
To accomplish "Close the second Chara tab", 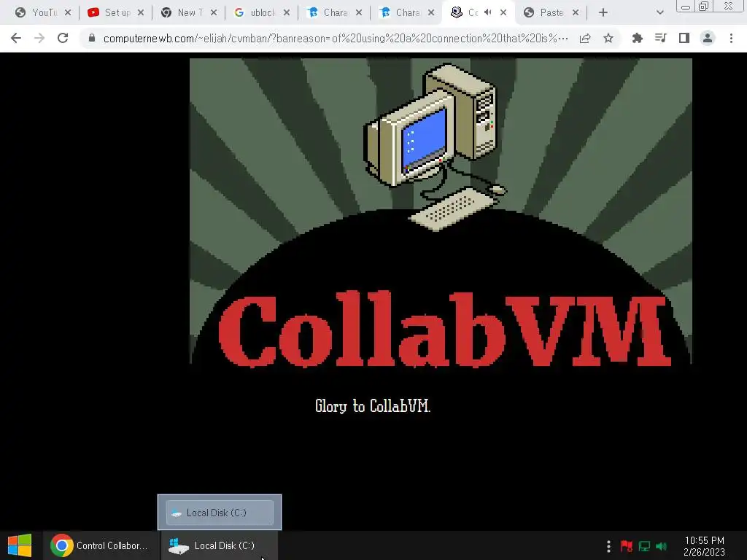I will [x=431, y=12].
